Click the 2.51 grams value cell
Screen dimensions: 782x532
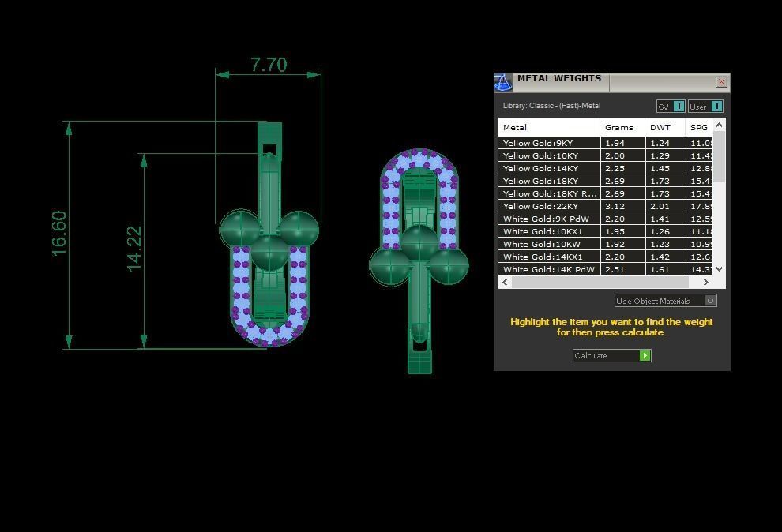[x=623, y=269]
